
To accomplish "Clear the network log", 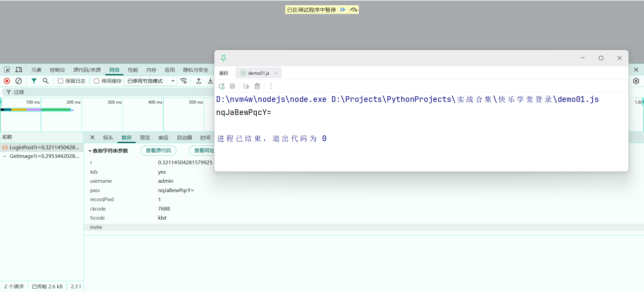I will pos(19,81).
